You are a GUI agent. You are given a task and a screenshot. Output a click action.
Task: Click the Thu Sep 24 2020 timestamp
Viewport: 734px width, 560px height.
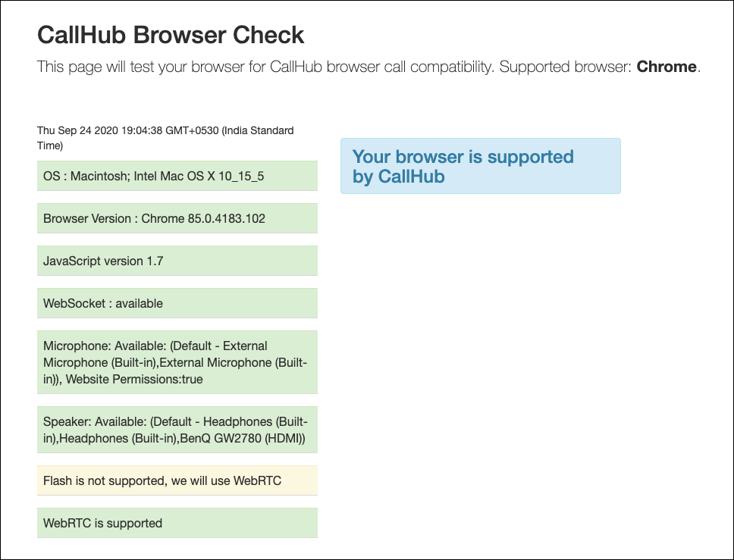coord(165,138)
